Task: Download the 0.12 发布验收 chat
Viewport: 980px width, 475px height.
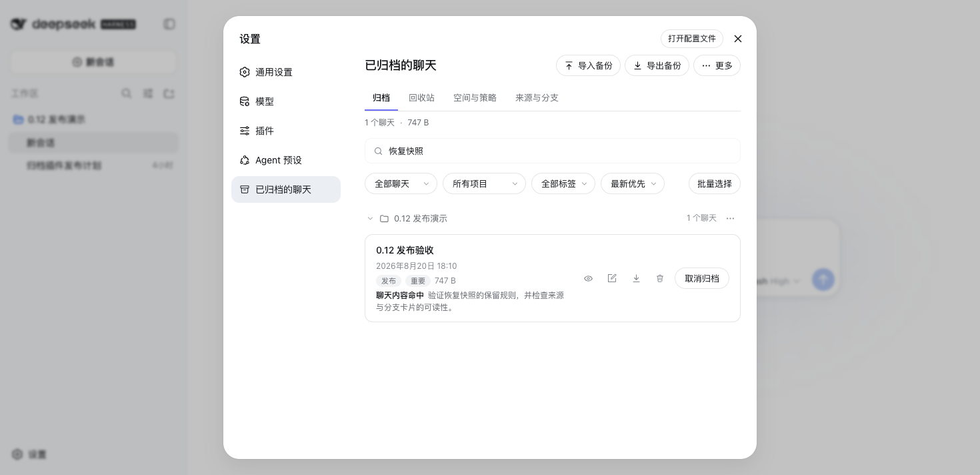Action: coord(636,278)
